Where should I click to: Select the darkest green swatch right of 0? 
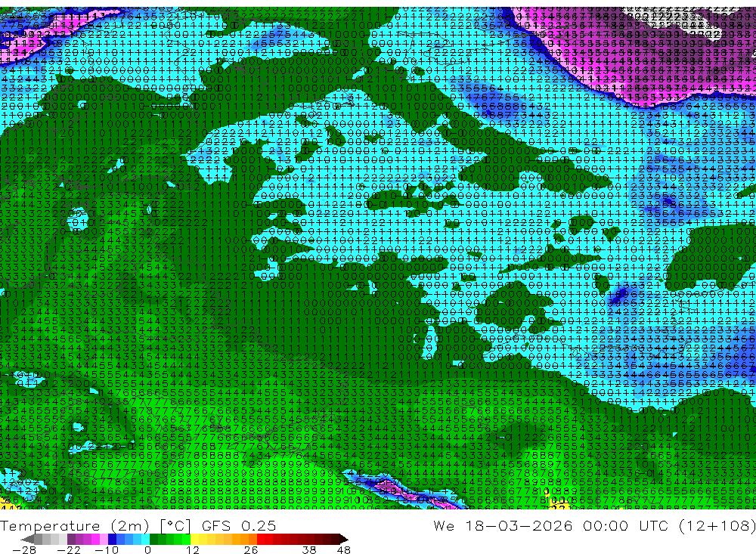point(153,539)
